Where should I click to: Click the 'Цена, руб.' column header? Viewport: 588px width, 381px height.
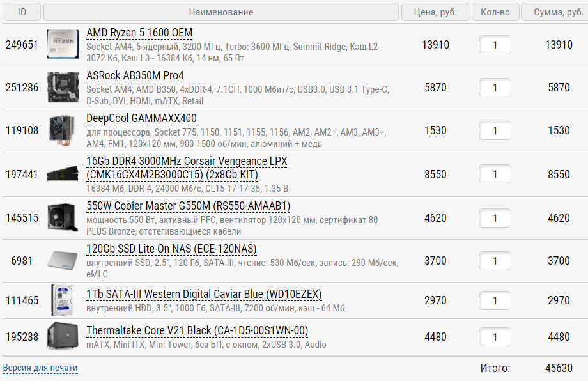click(x=435, y=12)
